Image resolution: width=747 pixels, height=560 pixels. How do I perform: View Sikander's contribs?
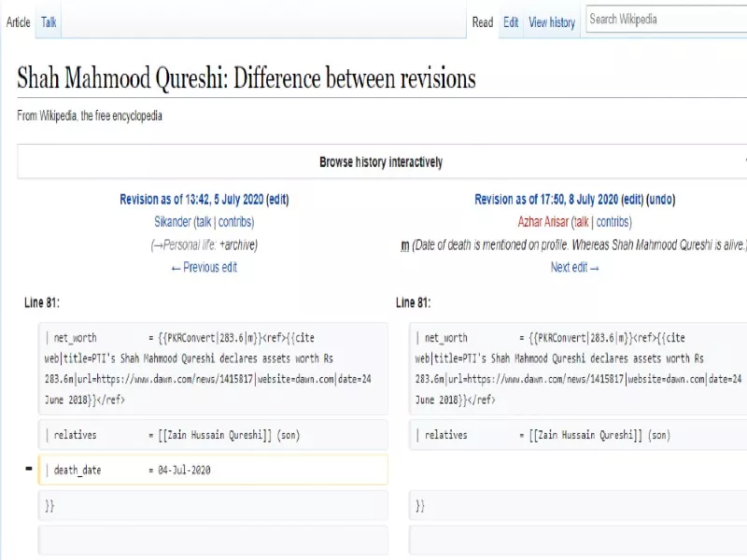point(234,222)
